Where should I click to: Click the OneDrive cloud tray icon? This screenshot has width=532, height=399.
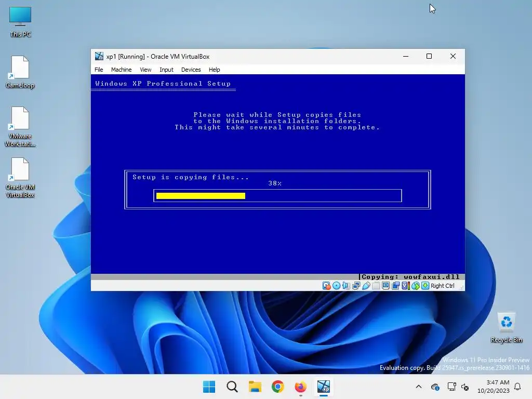pos(435,387)
